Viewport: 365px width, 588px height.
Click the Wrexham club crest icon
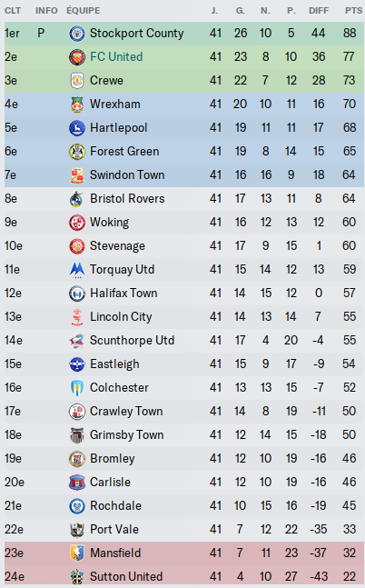[x=77, y=105]
